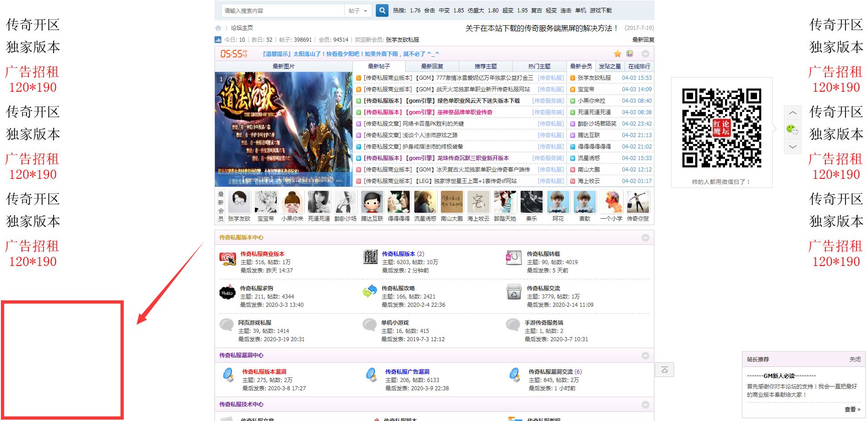868x421 pixels.
Task: Collapse the top news panel with the round button
Action: [645, 54]
